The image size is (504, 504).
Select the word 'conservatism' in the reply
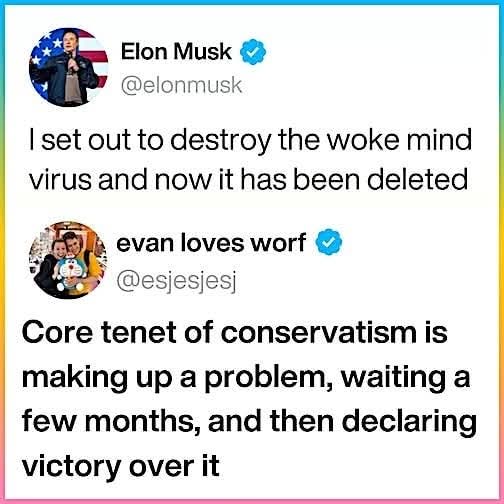coord(319,332)
